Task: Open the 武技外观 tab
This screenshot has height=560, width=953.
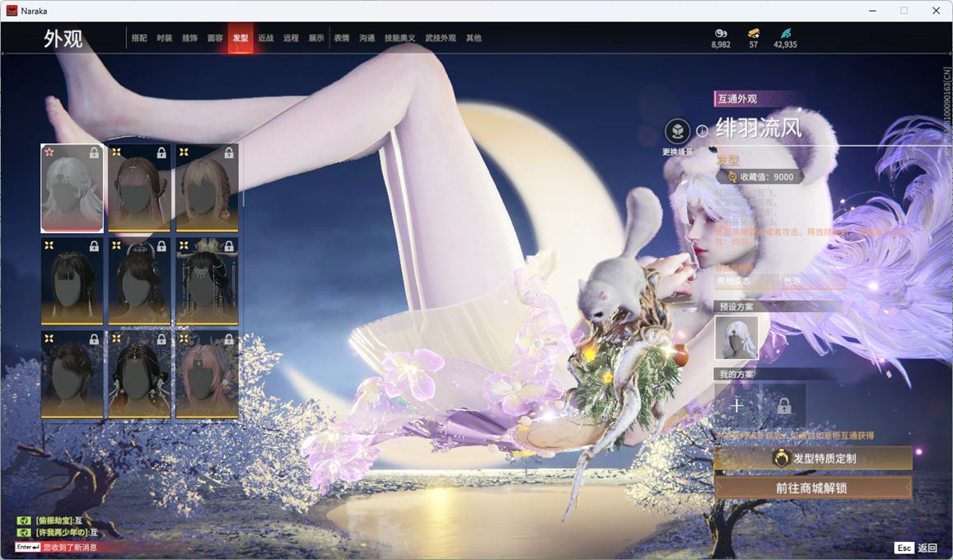Action: click(x=441, y=38)
